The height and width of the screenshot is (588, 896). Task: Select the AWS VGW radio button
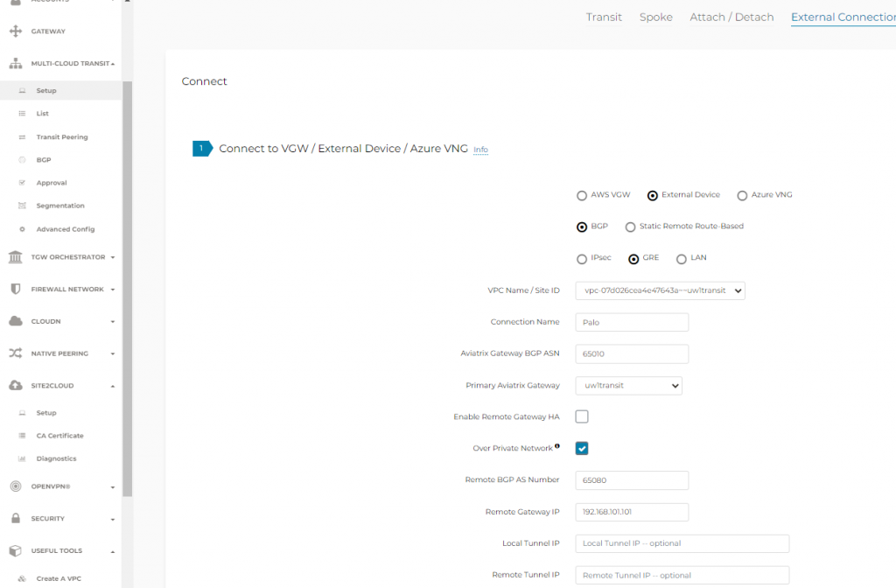[x=582, y=196]
